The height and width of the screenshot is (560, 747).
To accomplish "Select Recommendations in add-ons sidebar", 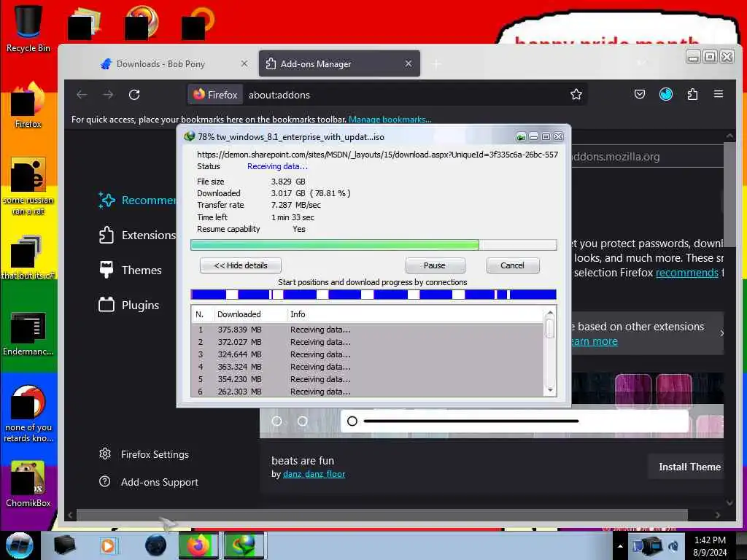I will (137, 201).
